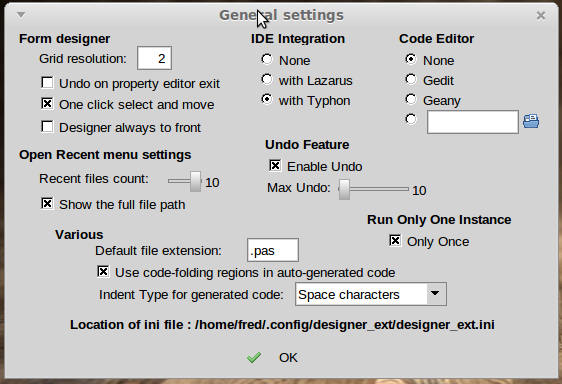Viewport: 562px width, 384px height.
Task: Open the window menu triangle in title bar
Action: pyautogui.click(x=21, y=15)
